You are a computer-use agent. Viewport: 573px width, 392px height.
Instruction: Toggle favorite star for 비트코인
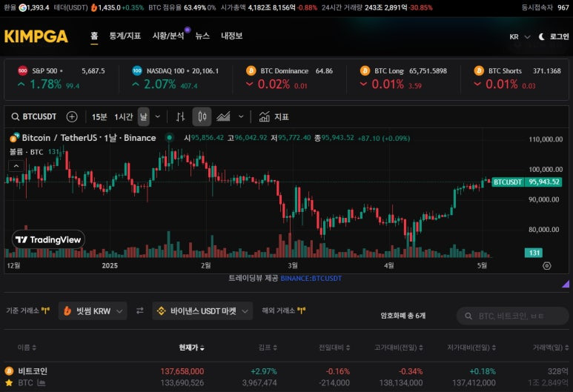point(9,383)
